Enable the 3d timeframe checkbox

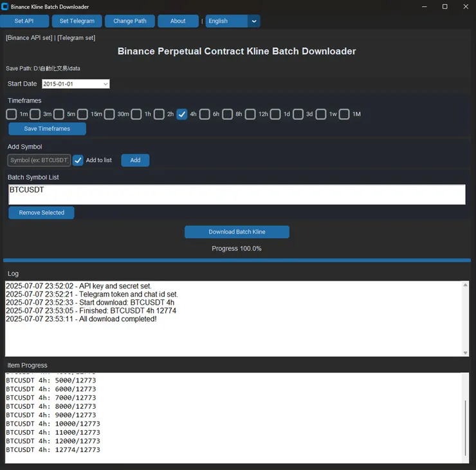(298, 114)
